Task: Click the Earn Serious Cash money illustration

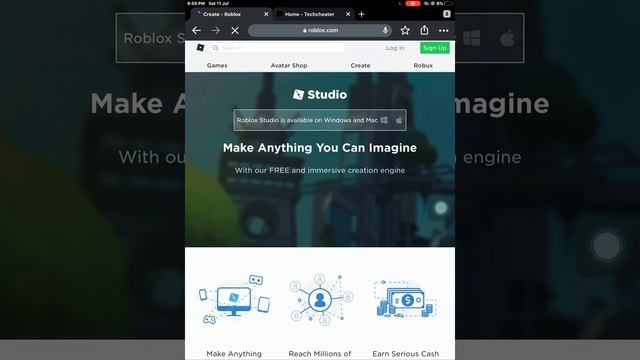Action: (406, 300)
